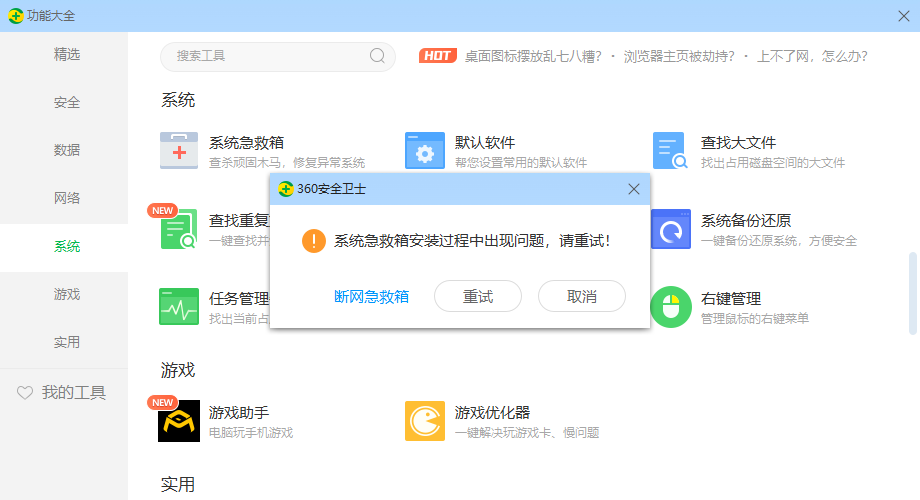The width and height of the screenshot is (920, 500).
Task: Focus the 搜索工具 search field
Action: coord(278,56)
